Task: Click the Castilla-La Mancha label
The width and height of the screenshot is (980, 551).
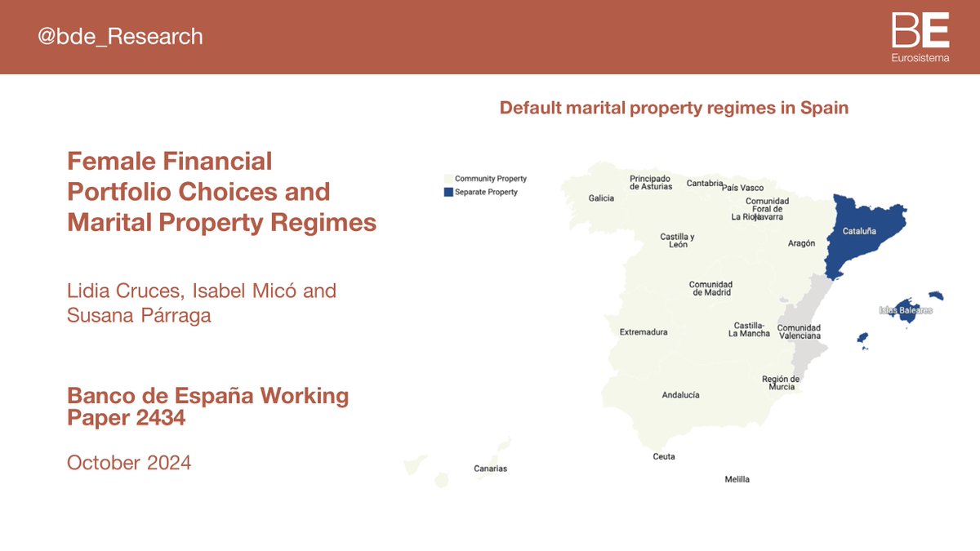Action: pyautogui.click(x=750, y=329)
